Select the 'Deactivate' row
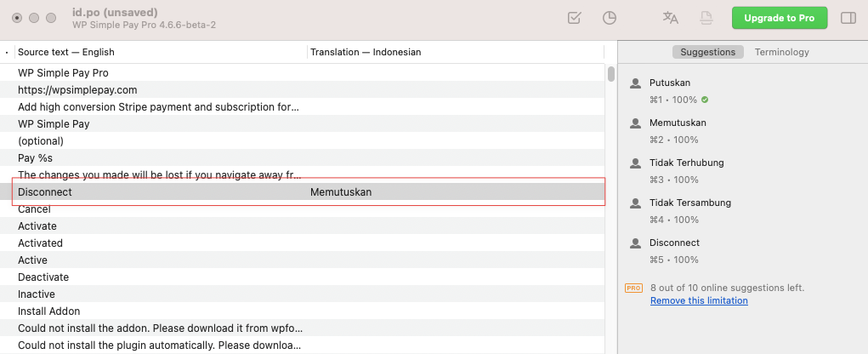The height and width of the screenshot is (354, 868). point(303,277)
